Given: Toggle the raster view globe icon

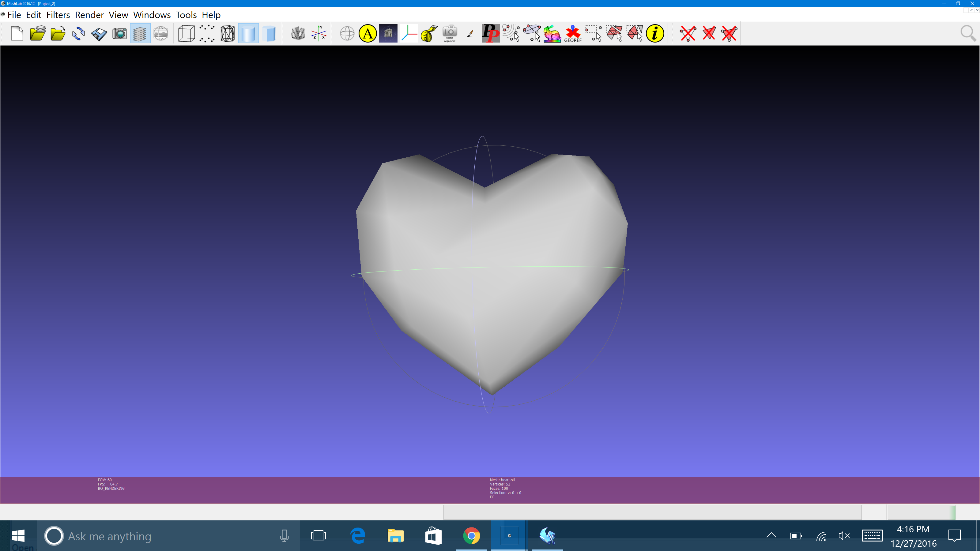Looking at the screenshot, I should point(161,33).
